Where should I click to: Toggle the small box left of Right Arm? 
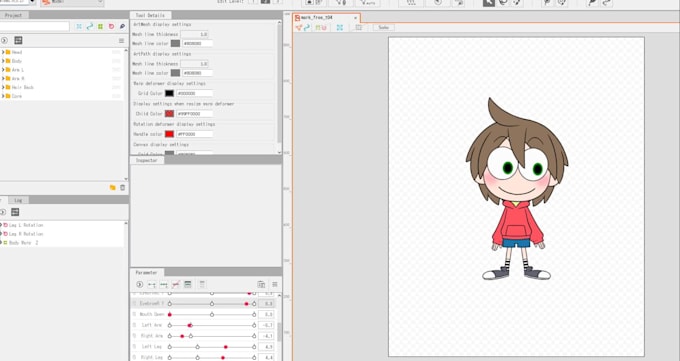[x=134, y=336]
